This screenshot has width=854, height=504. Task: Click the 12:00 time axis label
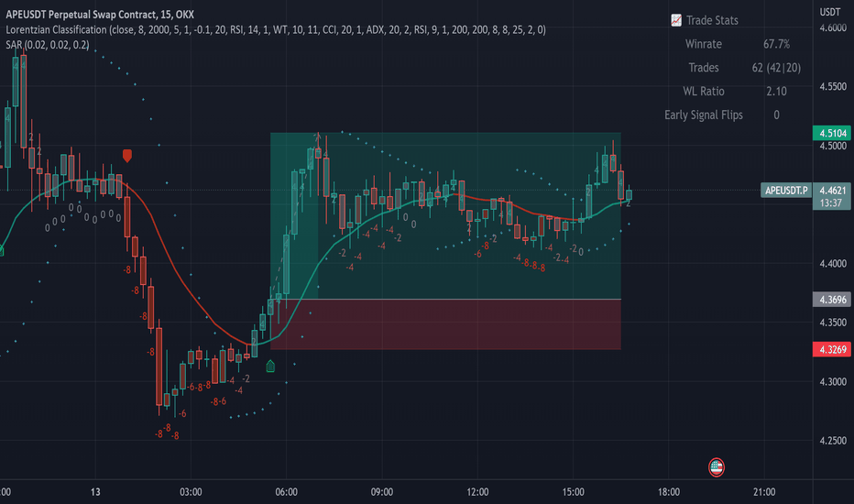point(477,492)
